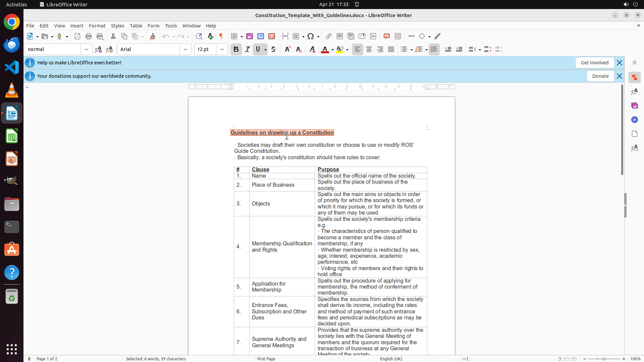644x362 pixels.
Task: Click the Export as PDF icon
Action: coord(77,36)
